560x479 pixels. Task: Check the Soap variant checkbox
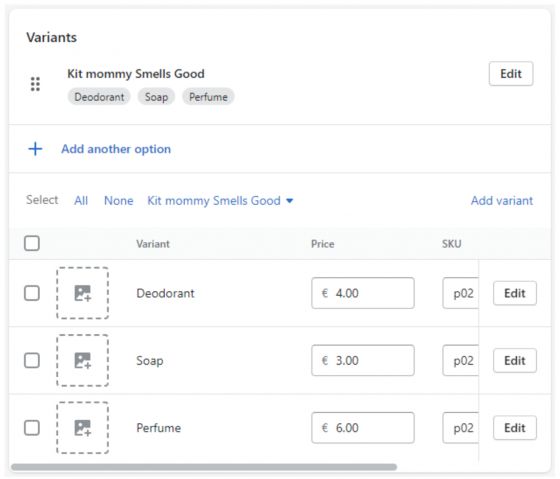point(32,360)
